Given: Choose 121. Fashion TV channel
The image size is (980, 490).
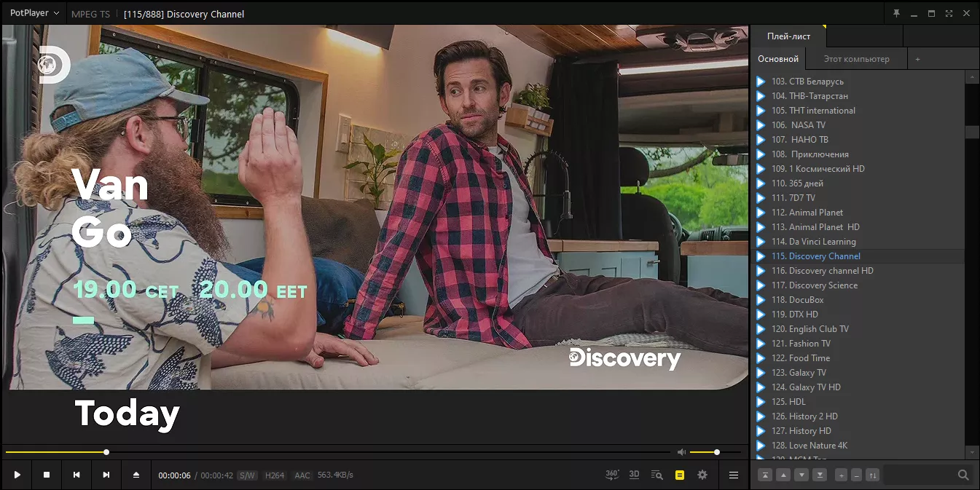Looking at the screenshot, I should [x=858, y=344].
